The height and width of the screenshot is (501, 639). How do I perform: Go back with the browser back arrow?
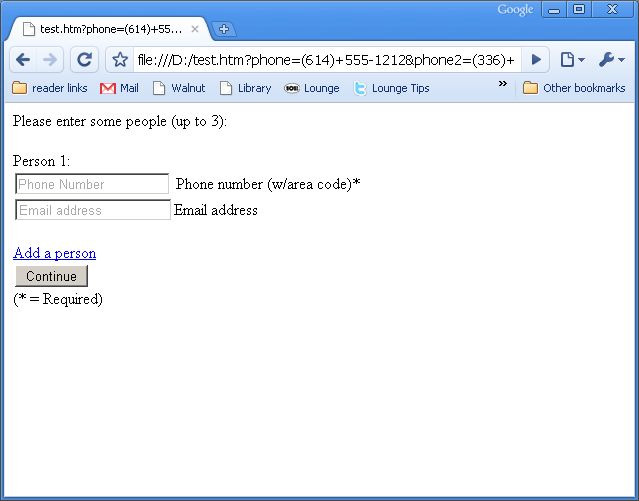point(23,60)
